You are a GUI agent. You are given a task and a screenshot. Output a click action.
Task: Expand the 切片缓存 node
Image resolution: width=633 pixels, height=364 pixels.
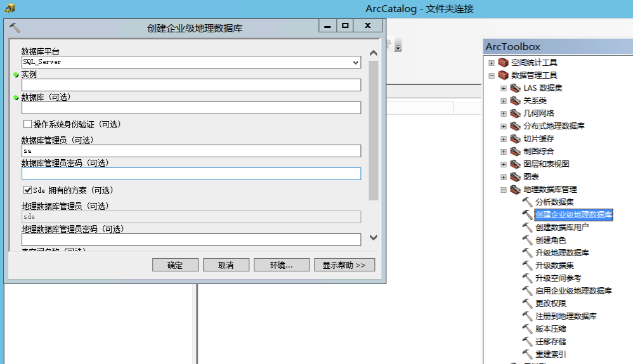[504, 140]
